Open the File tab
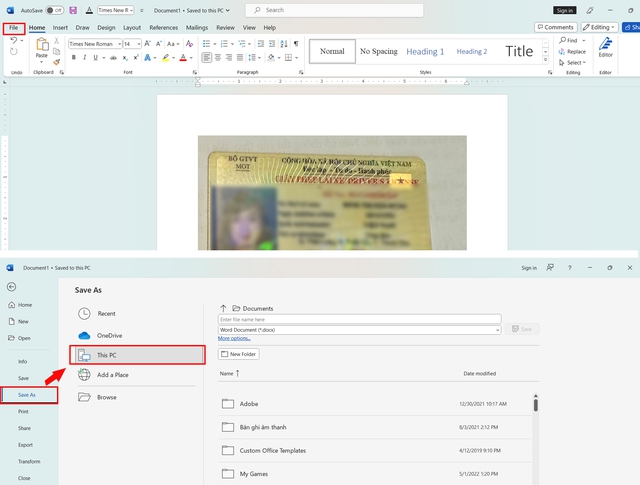This screenshot has height=485, width=640. coord(13,28)
